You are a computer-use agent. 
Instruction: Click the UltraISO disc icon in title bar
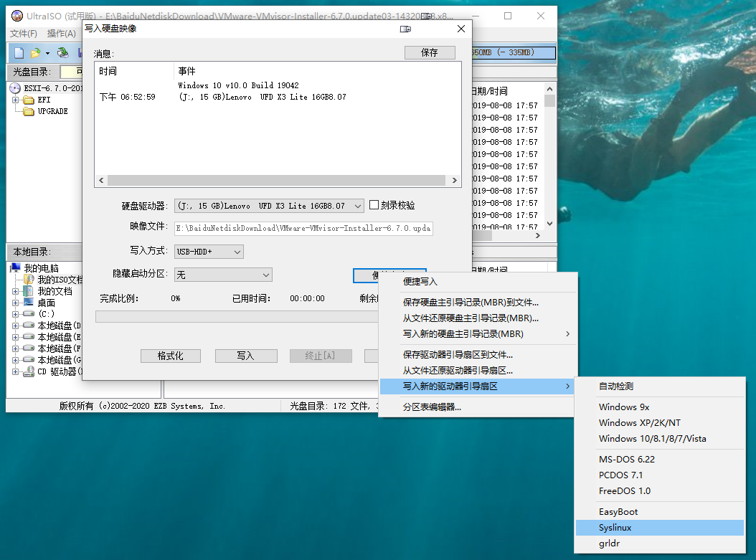coord(17,16)
